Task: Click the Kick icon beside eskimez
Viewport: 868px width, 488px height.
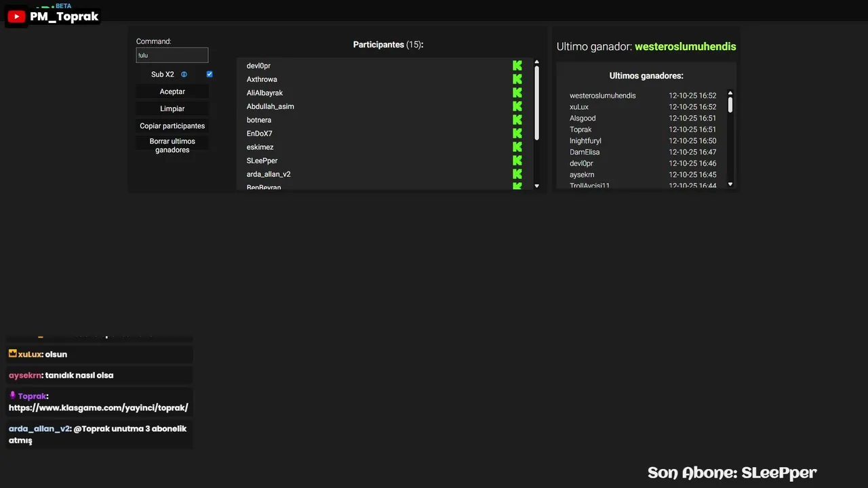Action: (x=517, y=147)
